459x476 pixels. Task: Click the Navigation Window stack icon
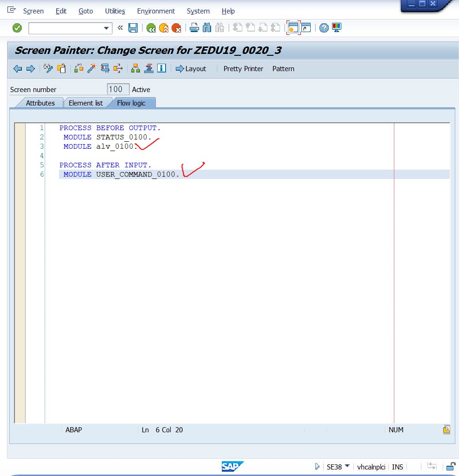tap(148, 69)
